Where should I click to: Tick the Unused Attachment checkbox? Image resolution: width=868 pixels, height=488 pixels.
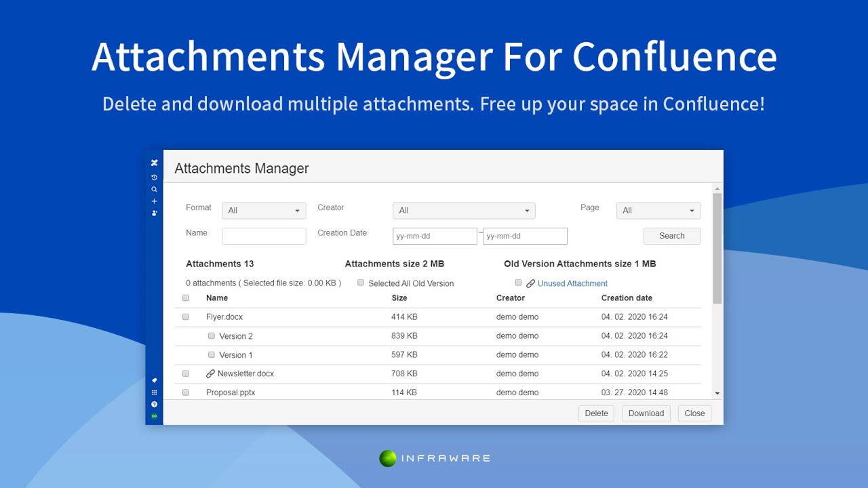point(519,283)
